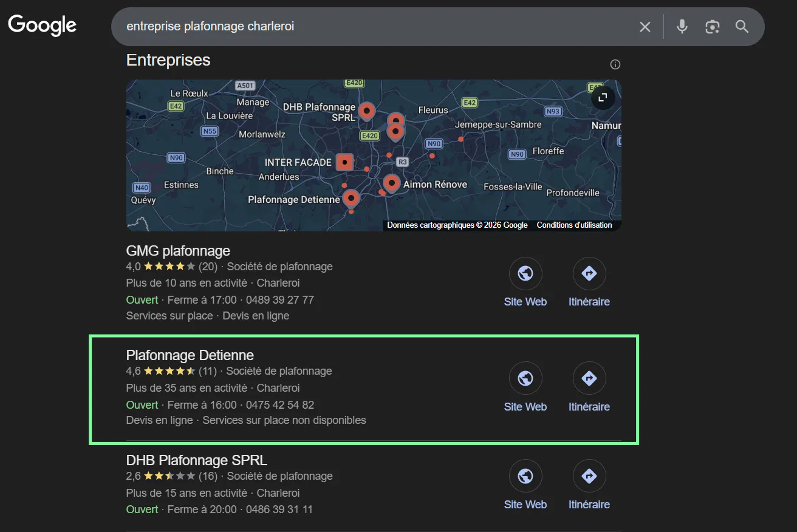Open GMG plafonnage website globe icon
Image resolution: width=797 pixels, height=532 pixels.
[x=525, y=274]
